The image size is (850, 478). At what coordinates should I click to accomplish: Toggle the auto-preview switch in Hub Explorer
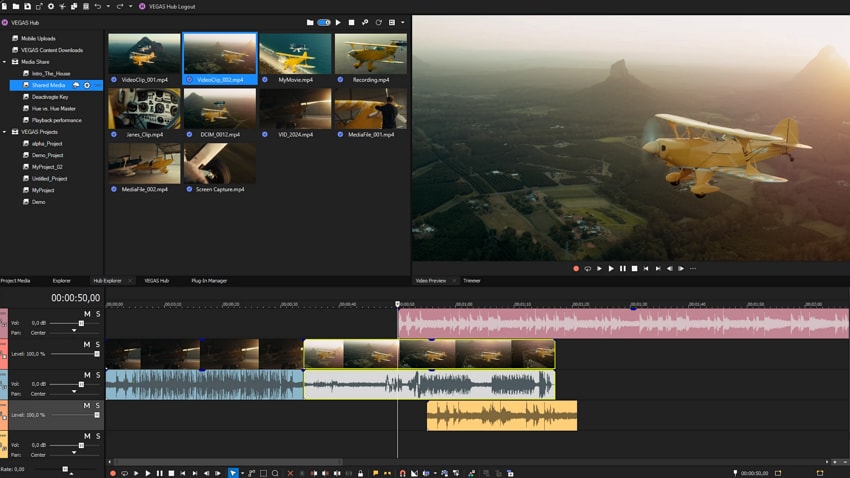click(324, 22)
